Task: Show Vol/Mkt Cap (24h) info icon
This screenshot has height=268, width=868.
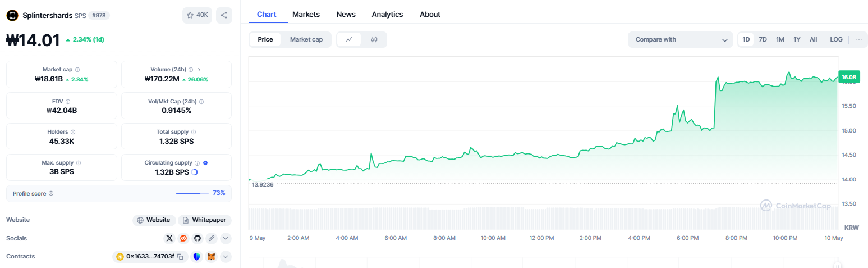Action: coord(201,101)
